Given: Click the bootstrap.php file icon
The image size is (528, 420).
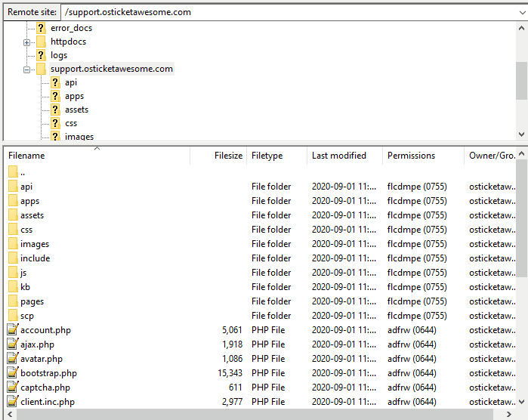Looking at the screenshot, I should [x=13, y=372].
